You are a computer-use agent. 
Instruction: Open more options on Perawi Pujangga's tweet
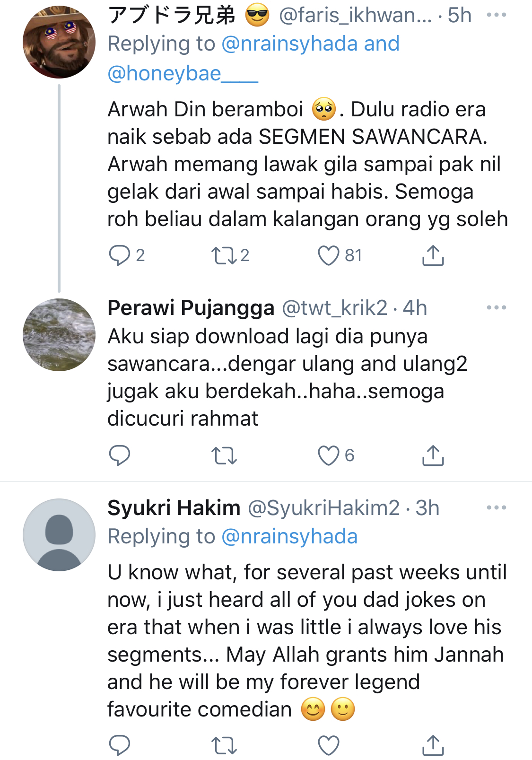coord(496,308)
